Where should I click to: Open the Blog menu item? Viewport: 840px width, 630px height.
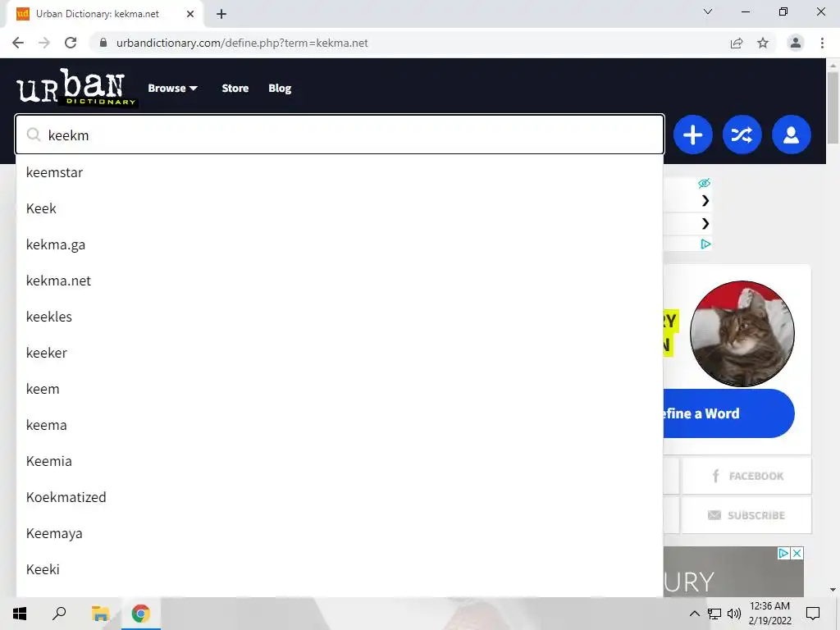(280, 89)
